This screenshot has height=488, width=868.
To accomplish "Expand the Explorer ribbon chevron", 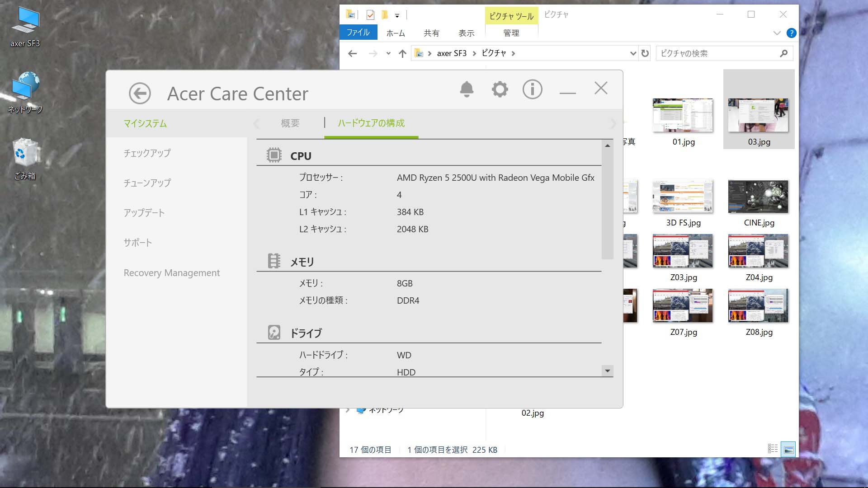I will click(777, 33).
